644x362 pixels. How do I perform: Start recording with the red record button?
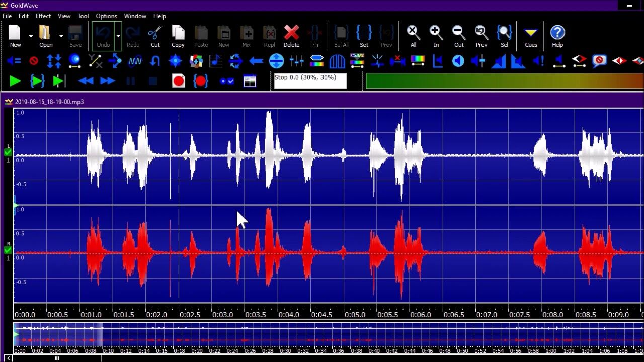[178, 81]
